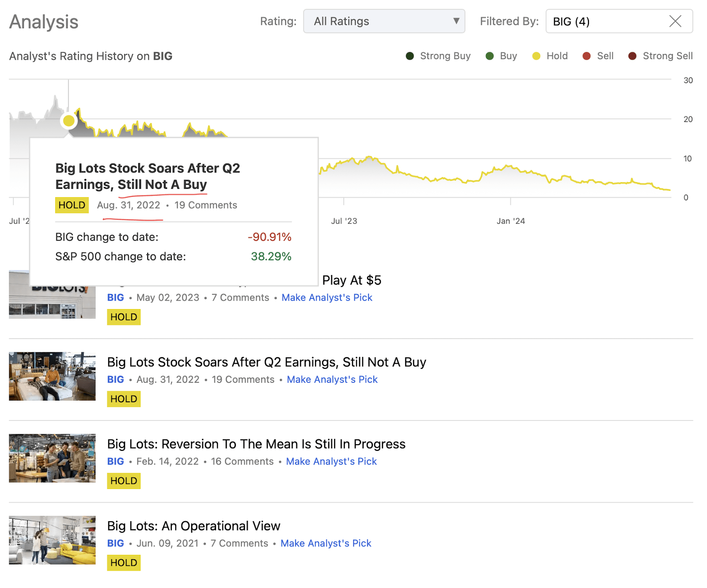Click the Strong Buy legend dot
The image size is (707, 588).
410,56
